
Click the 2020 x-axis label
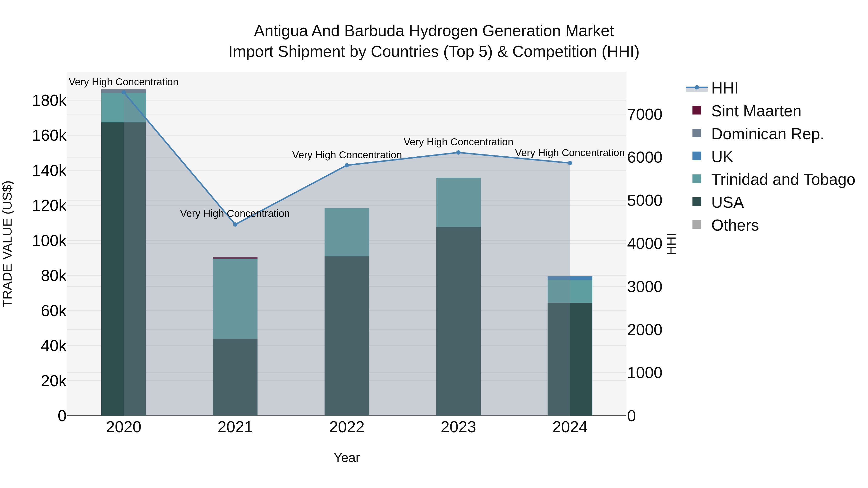tap(124, 427)
